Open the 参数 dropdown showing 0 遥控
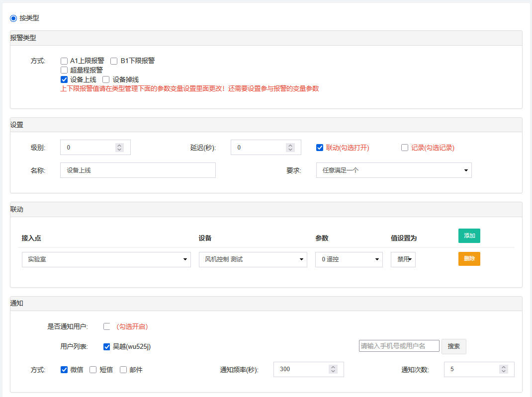The width and height of the screenshot is (532, 397). coord(349,259)
